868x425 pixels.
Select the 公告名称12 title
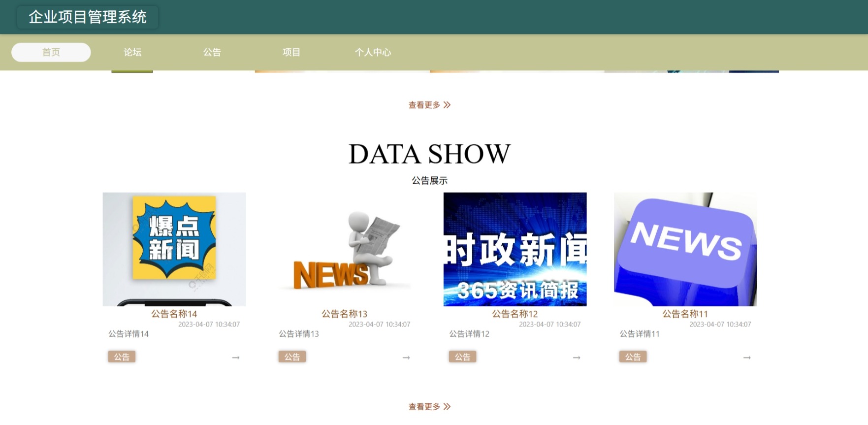click(515, 314)
